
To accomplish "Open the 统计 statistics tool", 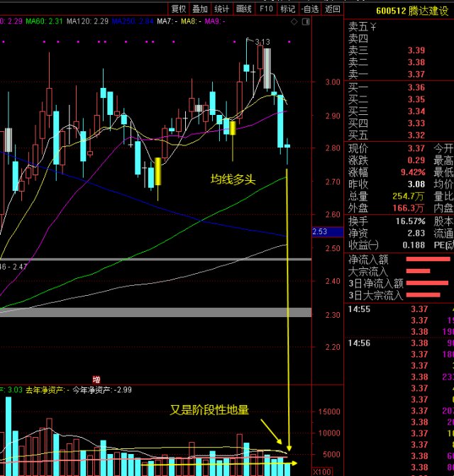I will (x=222, y=9).
